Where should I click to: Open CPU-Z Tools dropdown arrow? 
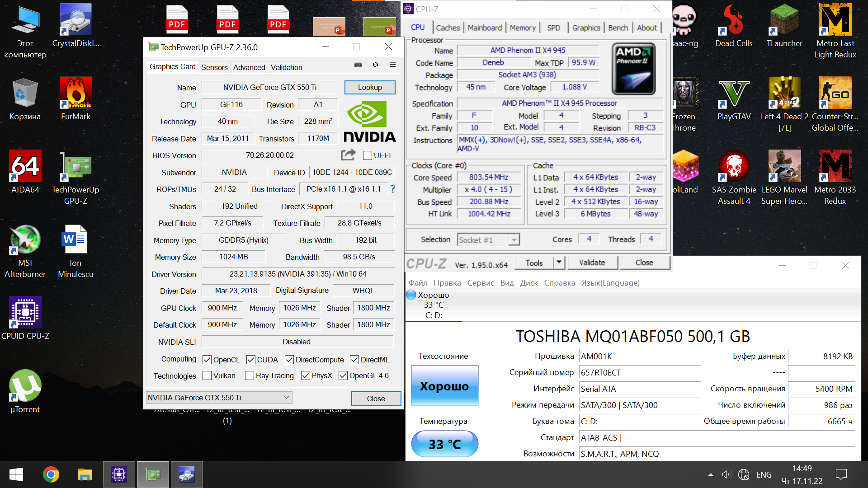pyautogui.click(x=559, y=263)
